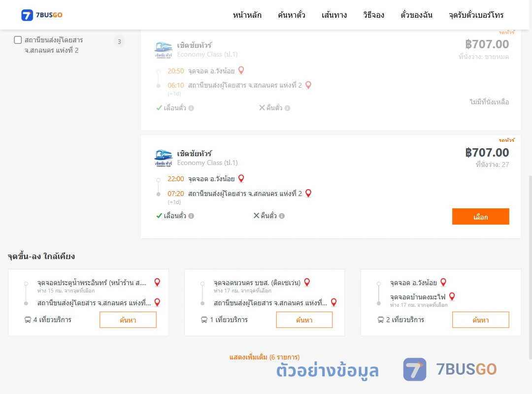Viewport: 532px width, 394px height.
Task: Click map pin beside 06:10 สกลนคร arrival
Action: click(308, 85)
